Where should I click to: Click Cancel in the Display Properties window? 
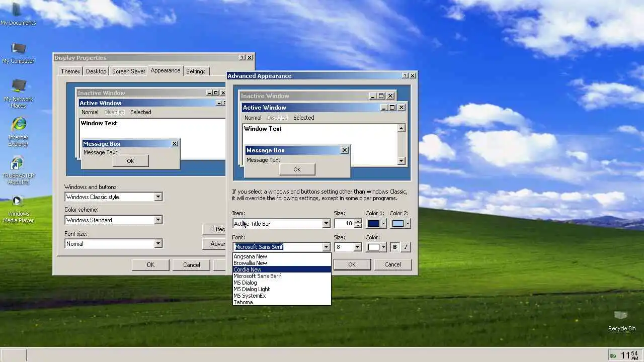(191, 265)
